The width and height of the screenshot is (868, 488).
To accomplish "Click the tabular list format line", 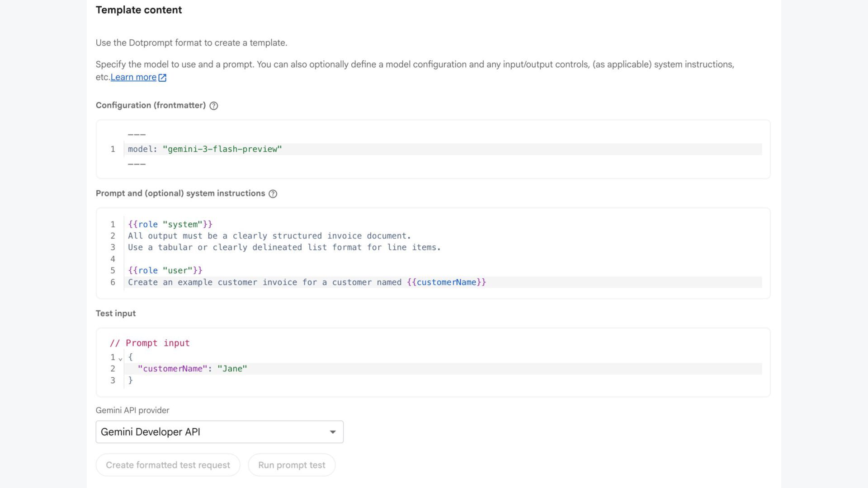I will [x=284, y=248].
